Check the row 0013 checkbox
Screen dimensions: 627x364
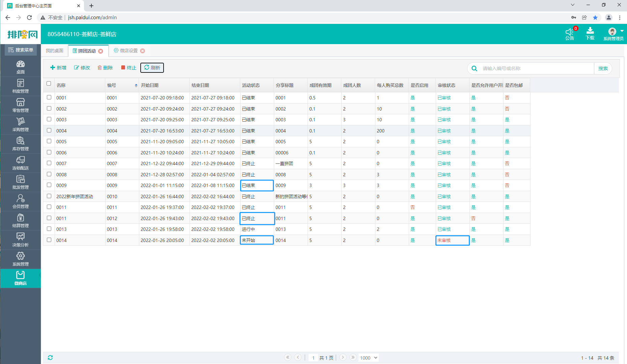click(49, 229)
